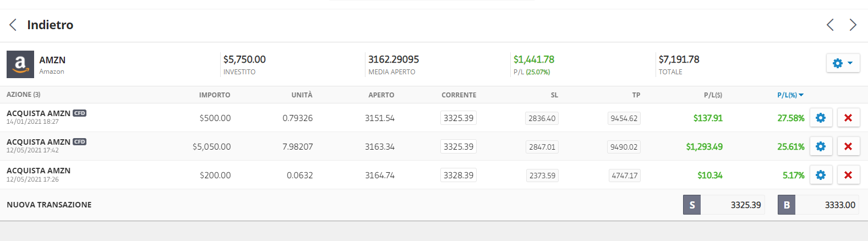Edit stop loss 2373.59
Screen dimensions: 868x241
(x=542, y=176)
